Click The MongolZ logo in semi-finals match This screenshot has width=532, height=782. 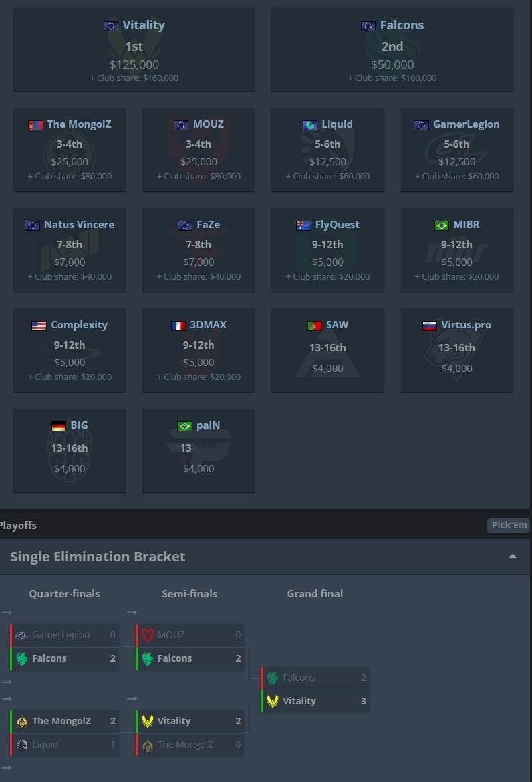[x=148, y=745]
